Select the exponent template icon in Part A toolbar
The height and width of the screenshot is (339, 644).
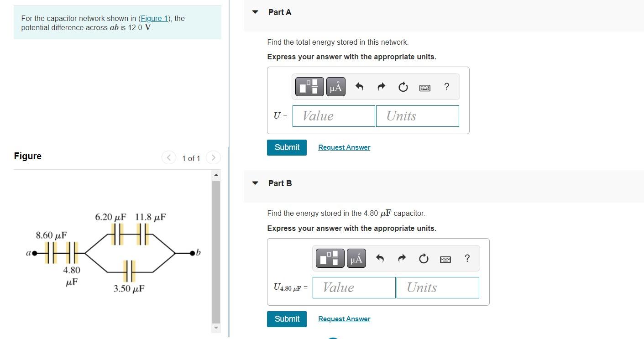309,87
